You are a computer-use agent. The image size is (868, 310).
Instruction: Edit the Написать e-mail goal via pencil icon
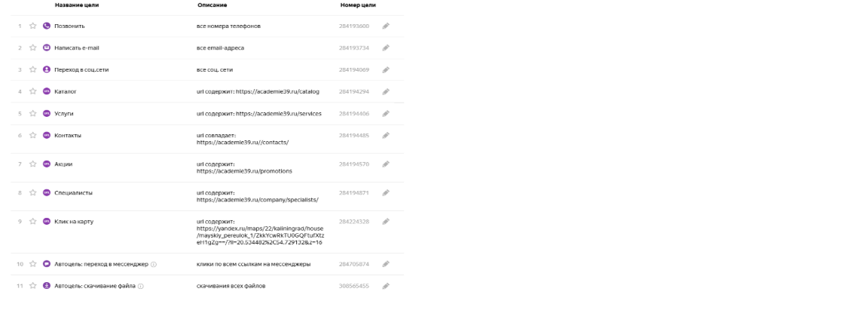pos(386,48)
